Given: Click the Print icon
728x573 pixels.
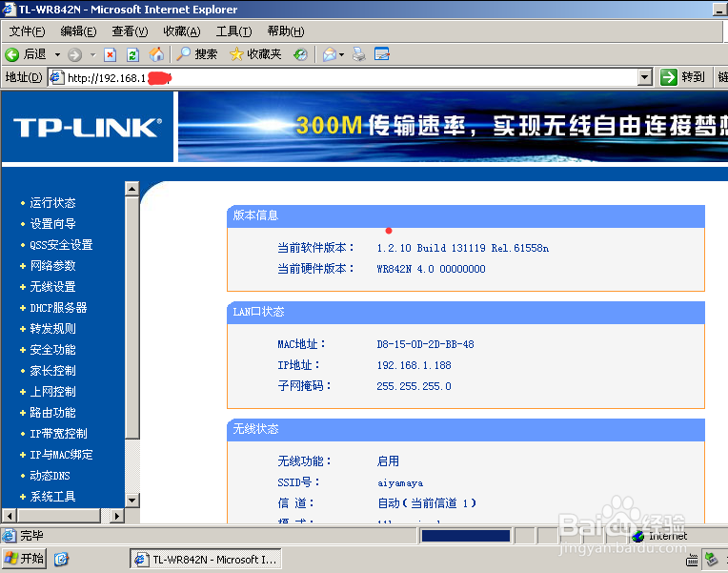Looking at the screenshot, I should click(358, 54).
